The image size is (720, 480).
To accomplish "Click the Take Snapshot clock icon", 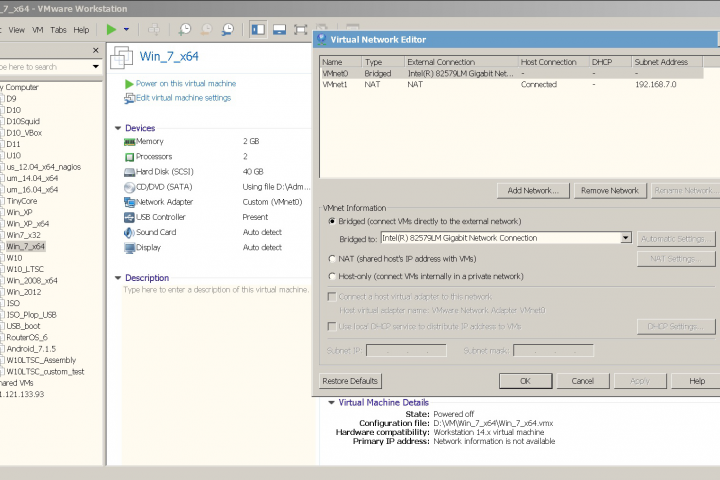I will pos(185,30).
